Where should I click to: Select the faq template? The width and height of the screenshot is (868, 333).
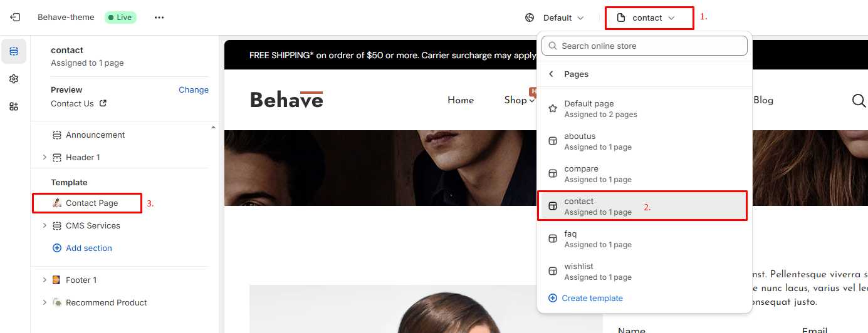(644, 239)
